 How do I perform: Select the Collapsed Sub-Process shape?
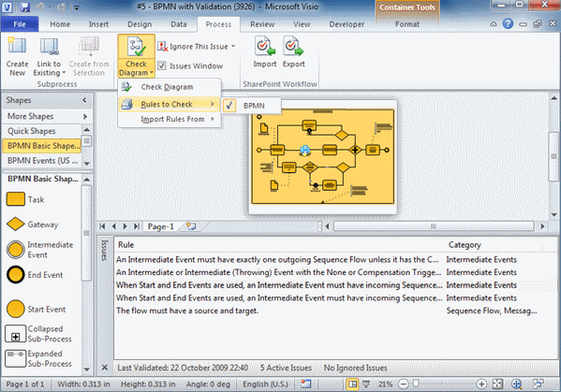pos(15,334)
